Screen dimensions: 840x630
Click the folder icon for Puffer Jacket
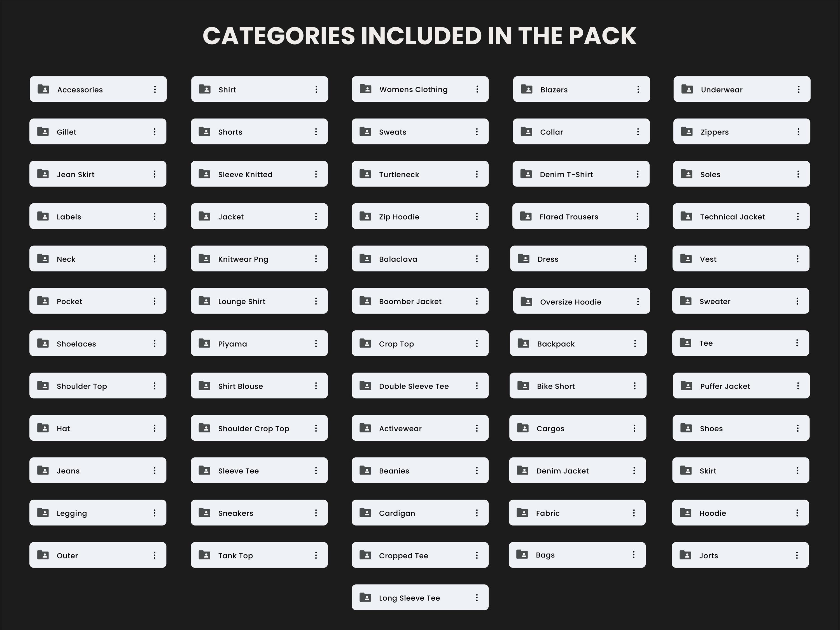[686, 386]
